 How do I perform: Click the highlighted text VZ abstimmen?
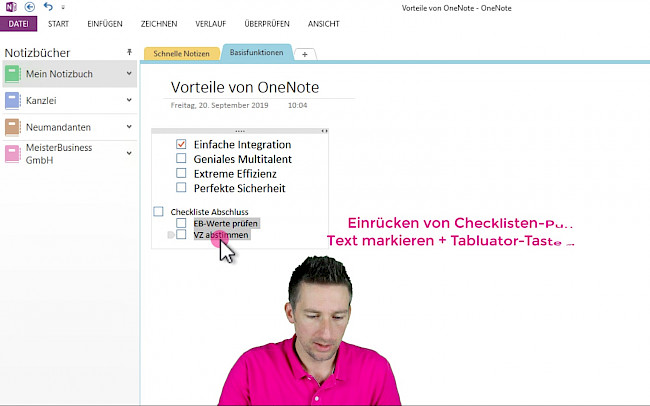click(x=221, y=235)
